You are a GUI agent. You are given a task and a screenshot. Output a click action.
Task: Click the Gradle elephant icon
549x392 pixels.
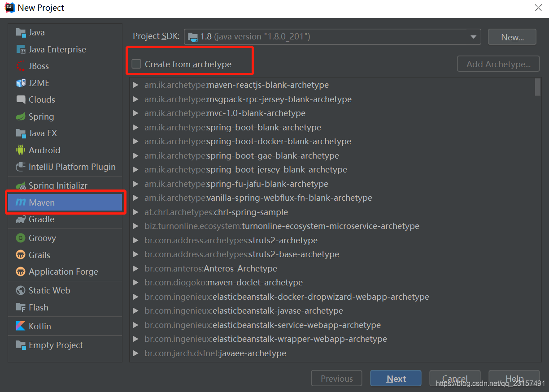(x=21, y=219)
